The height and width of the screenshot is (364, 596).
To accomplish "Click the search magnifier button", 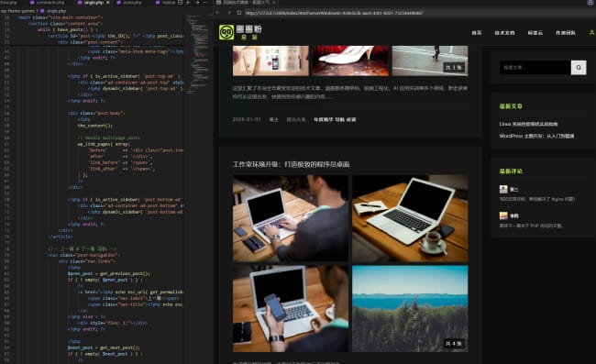I will [579, 68].
